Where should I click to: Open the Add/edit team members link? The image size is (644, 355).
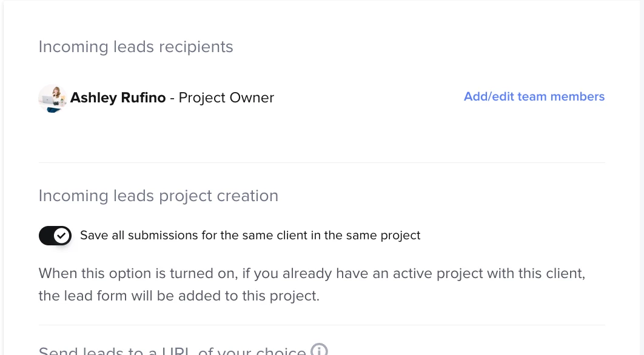click(534, 97)
